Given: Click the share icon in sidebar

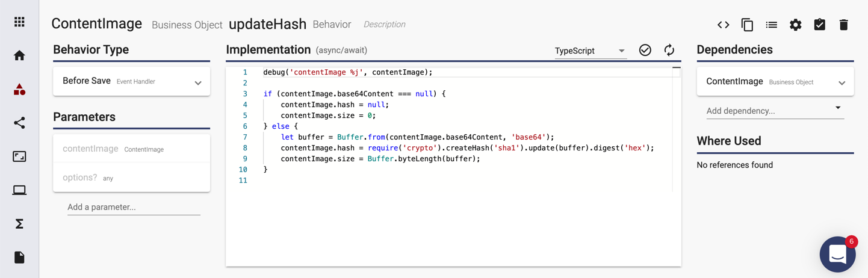Looking at the screenshot, I should 19,123.
